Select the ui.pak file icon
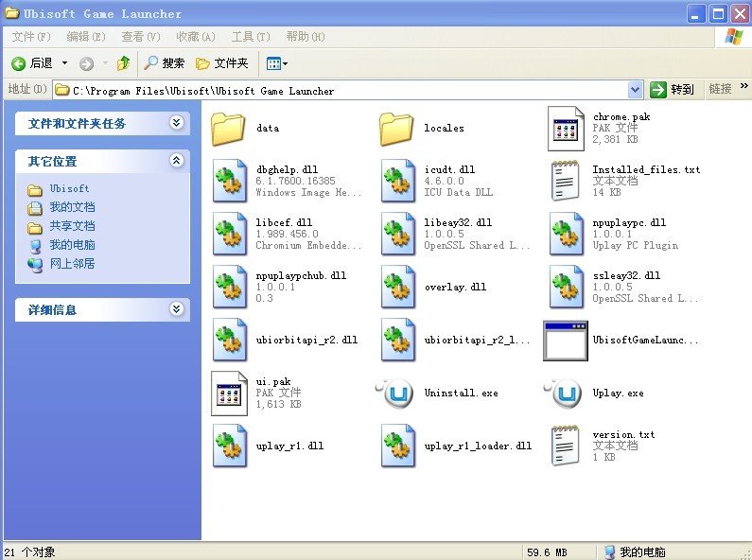The height and width of the screenshot is (560, 752). (230, 394)
